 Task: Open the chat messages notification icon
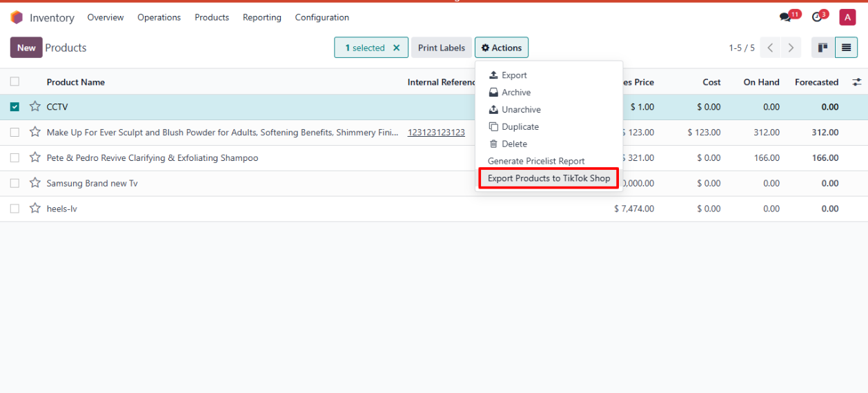(x=785, y=17)
